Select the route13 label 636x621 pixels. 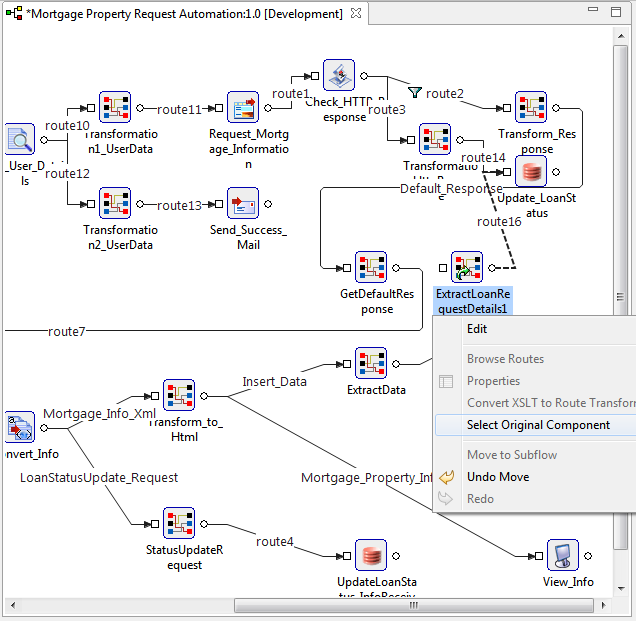(179, 206)
